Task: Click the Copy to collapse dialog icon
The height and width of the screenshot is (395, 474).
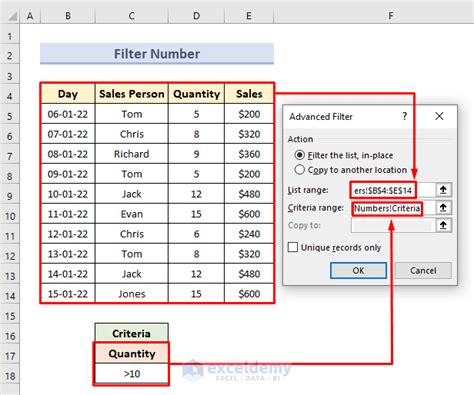Action: pyautogui.click(x=443, y=225)
